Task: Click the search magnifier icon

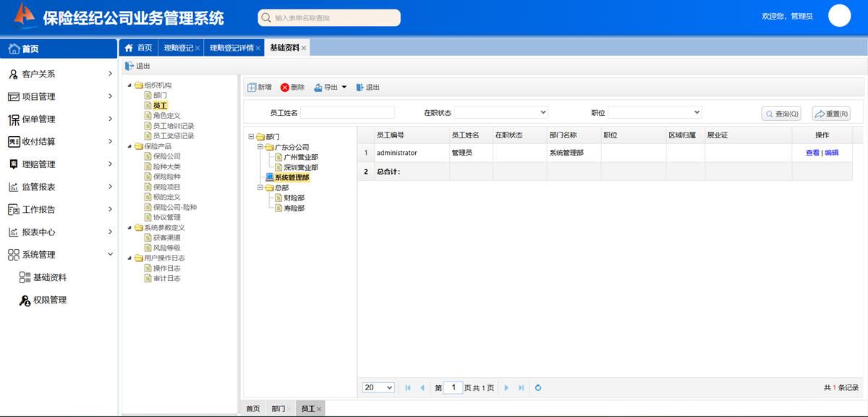Action: [267, 18]
